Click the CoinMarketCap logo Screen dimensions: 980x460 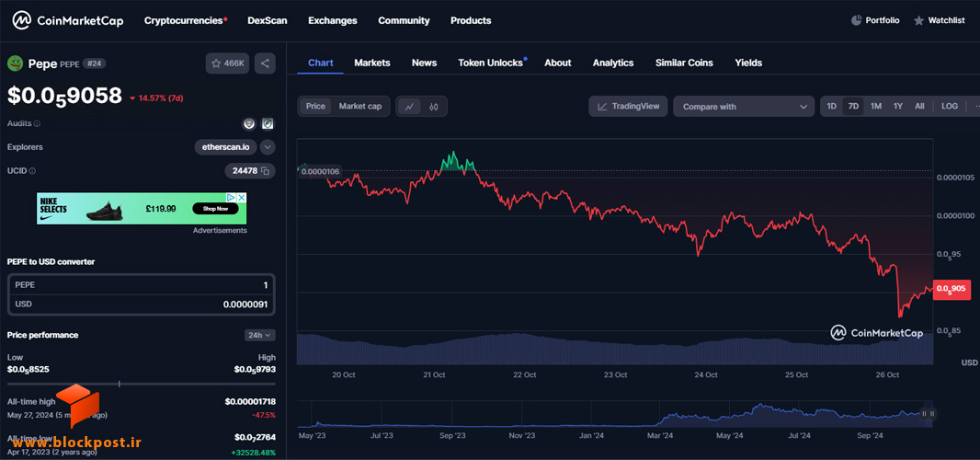click(x=68, y=20)
